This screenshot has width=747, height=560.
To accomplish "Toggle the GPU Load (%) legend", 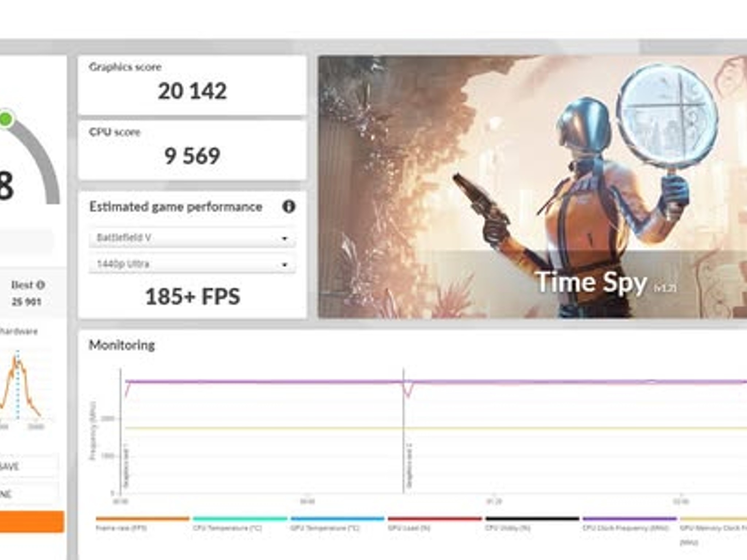I will coord(434,524).
